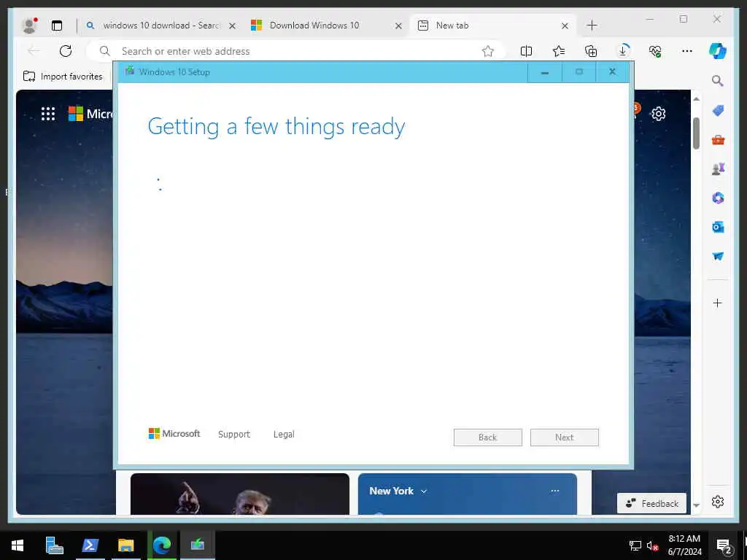747x560 pixels.
Task: Open the muted volume tray icon
Action: [x=652, y=546]
